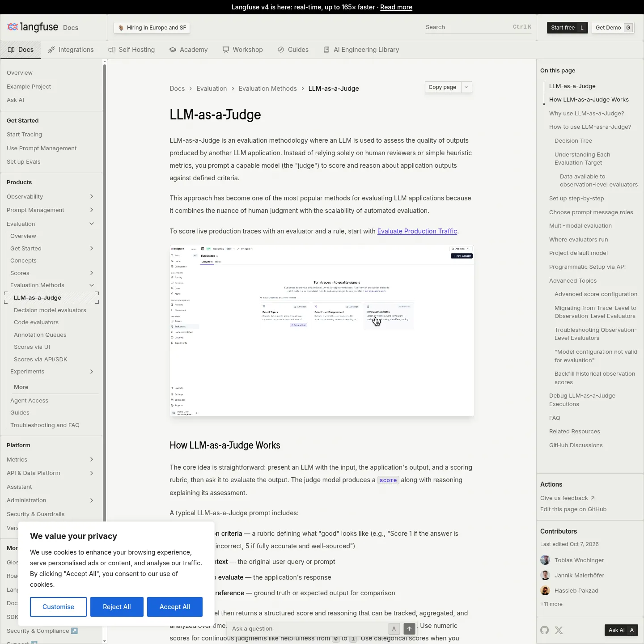The image size is (644, 644).
Task: Open the GitHub icon in the footer
Action: pyautogui.click(x=544, y=630)
